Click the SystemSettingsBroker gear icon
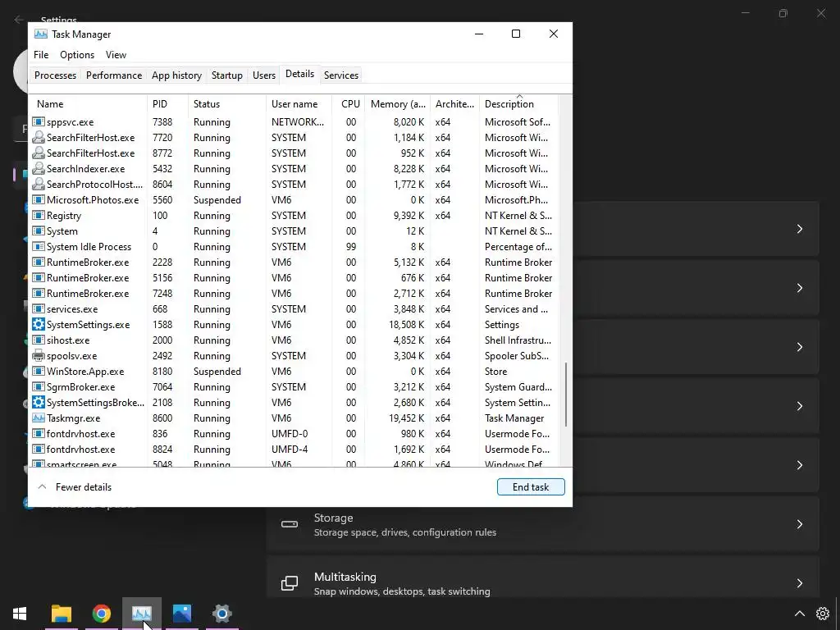Viewport: 840px width, 630px height. [x=38, y=402]
